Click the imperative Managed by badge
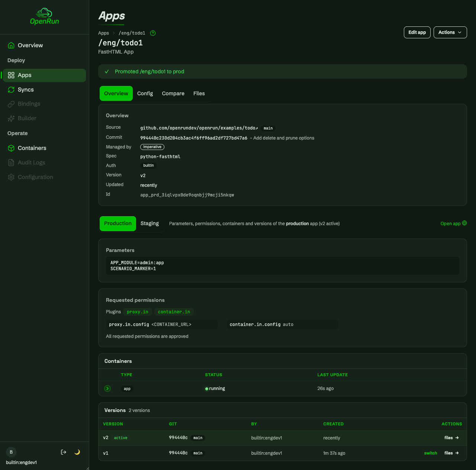Image resolution: width=476 pixels, height=470 pixels. click(152, 147)
